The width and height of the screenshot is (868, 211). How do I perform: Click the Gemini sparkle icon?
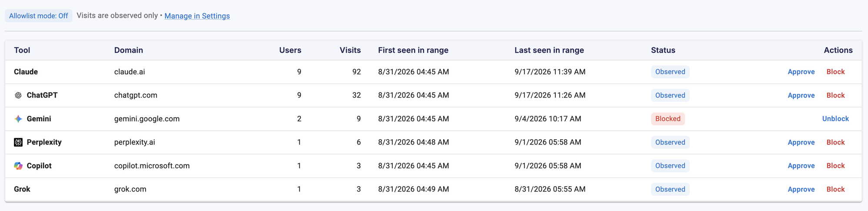(18, 119)
